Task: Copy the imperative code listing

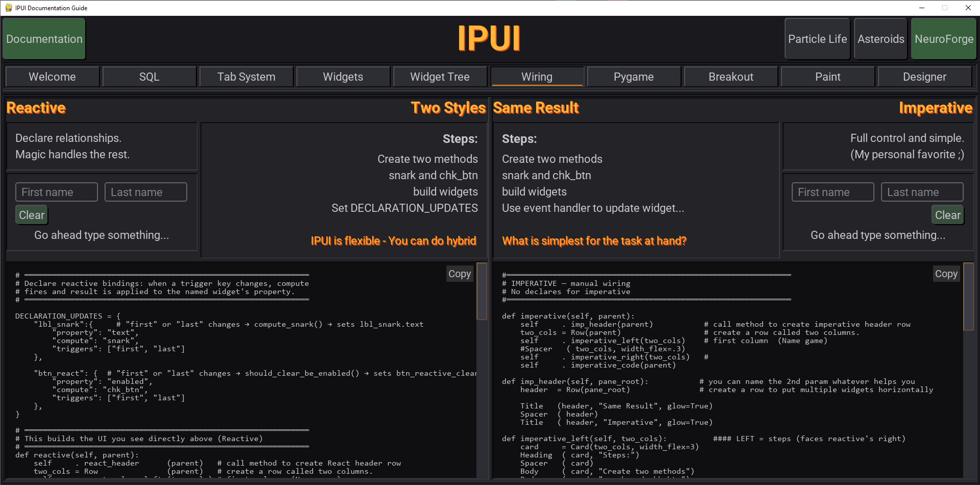Action: coord(946,274)
